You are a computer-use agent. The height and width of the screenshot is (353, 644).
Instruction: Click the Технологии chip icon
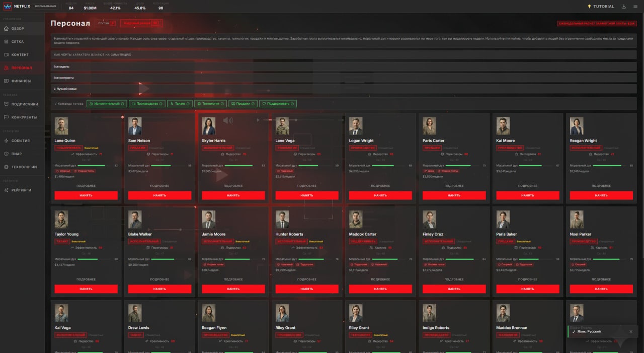6,167
